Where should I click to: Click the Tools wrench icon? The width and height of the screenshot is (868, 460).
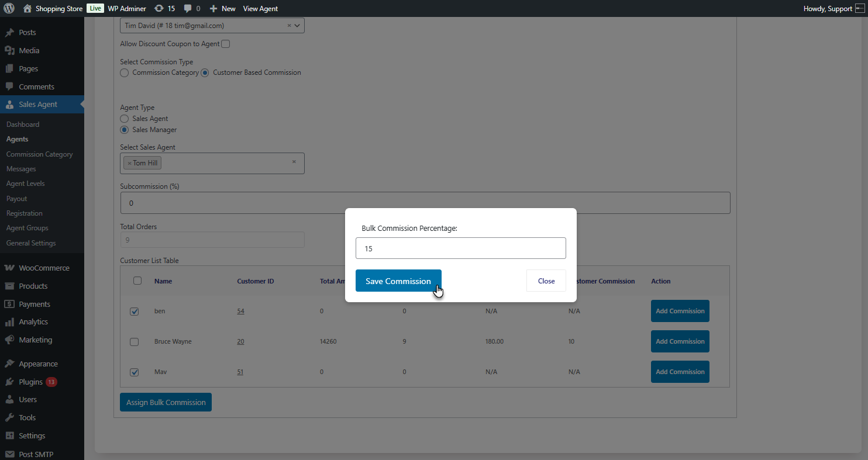[x=9, y=417]
